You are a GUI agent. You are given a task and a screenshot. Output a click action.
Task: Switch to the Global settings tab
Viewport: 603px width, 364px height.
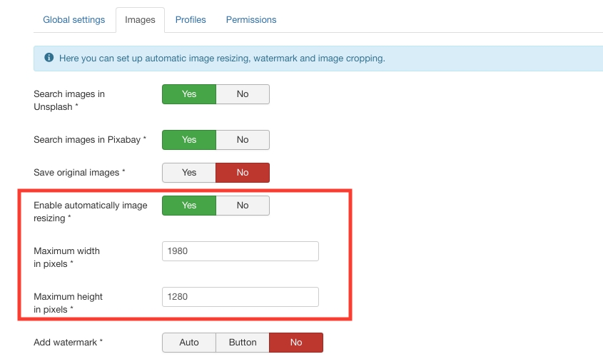coord(74,20)
